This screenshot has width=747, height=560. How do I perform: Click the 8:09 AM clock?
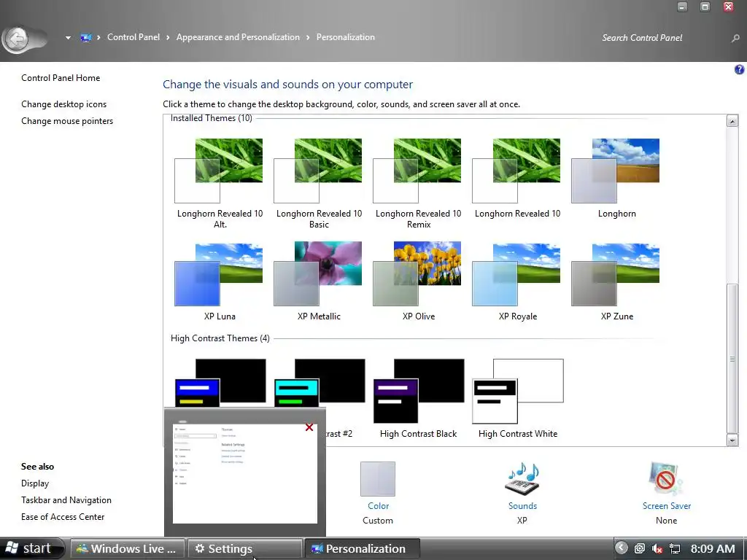pyautogui.click(x=713, y=548)
